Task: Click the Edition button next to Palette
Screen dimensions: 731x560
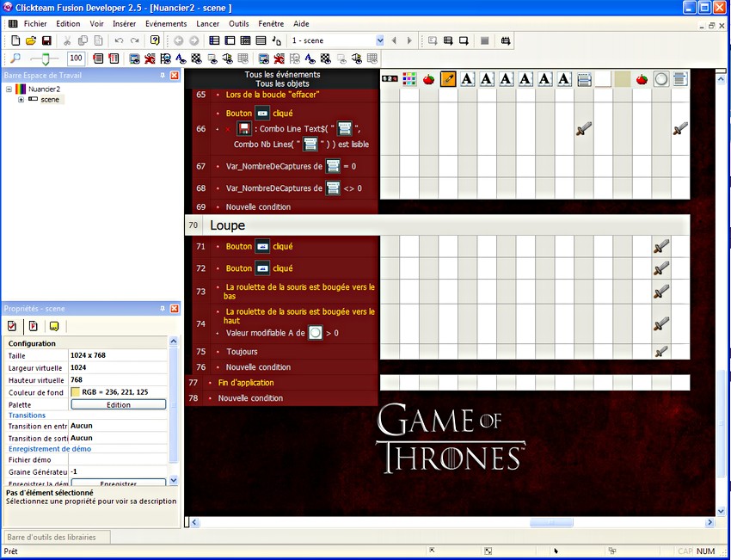Action: click(x=119, y=404)
